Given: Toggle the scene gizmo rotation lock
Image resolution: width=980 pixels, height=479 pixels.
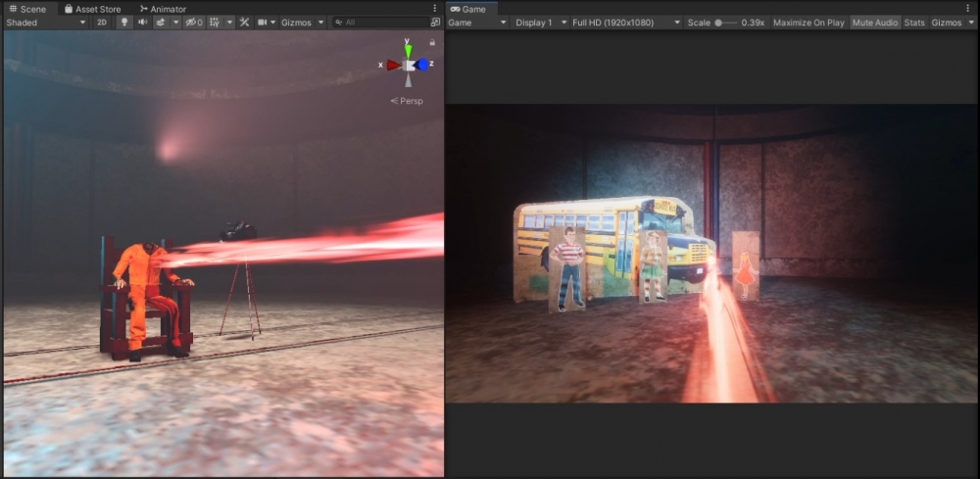Looking at the screenshot, I should pyautogui.click(x=432, y=42).
